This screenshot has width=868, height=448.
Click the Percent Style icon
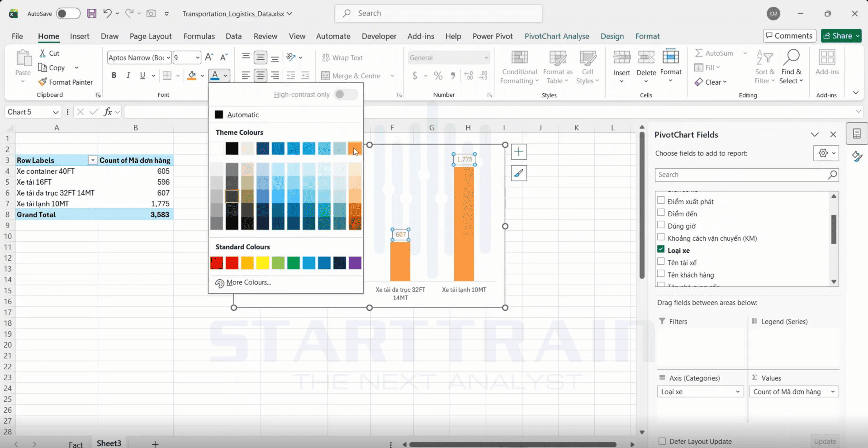438,76
